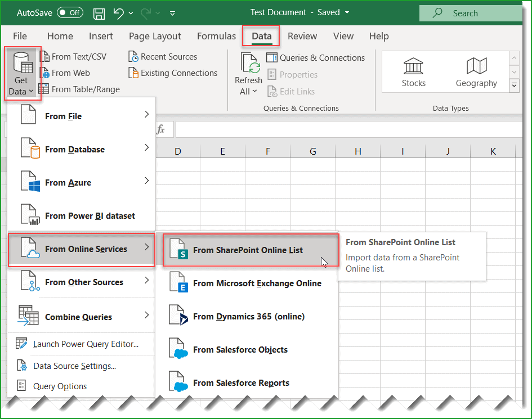The image size is (532, 419).
Task: Select From Salesforce Objects
Action: (x=247, y=349)
